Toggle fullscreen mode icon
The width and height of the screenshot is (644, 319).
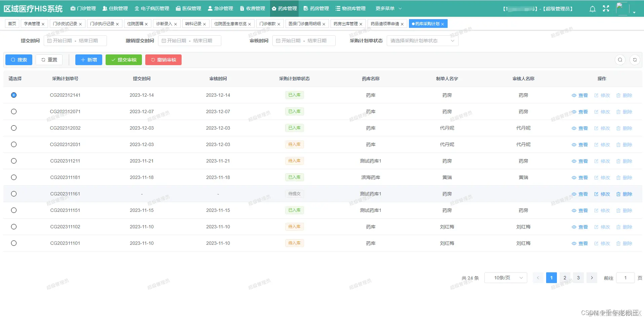[606, 8]
